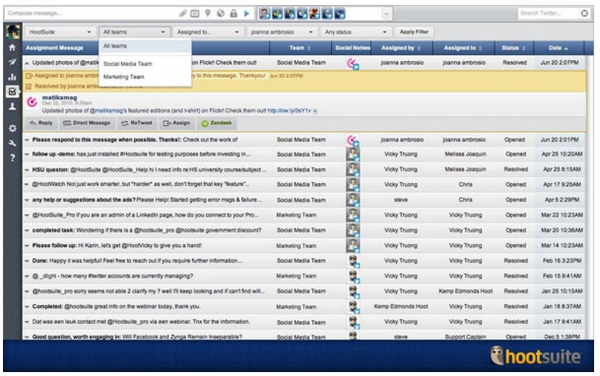Click the Direct Message button
Viewport: 600px width, 376px height.
86,123
